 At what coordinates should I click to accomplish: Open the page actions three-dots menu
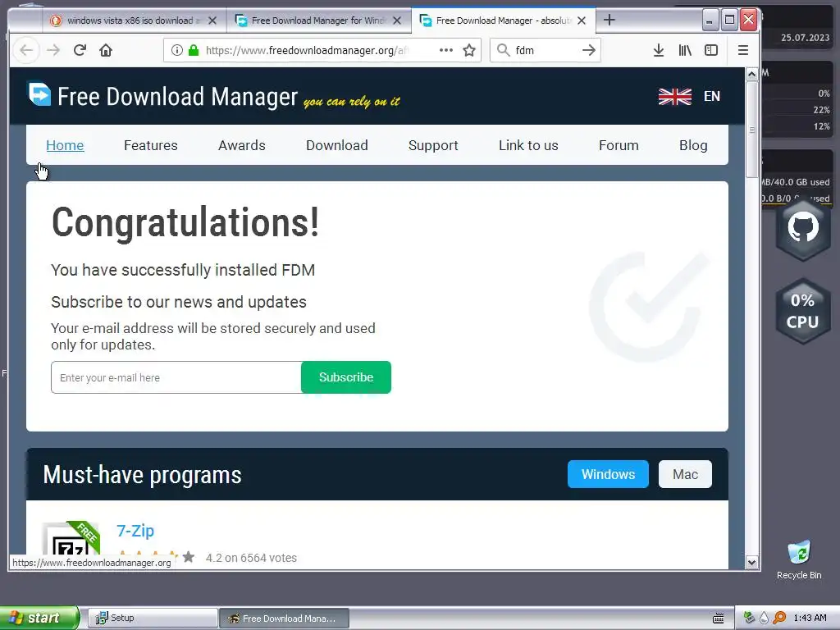pos(445,50)
